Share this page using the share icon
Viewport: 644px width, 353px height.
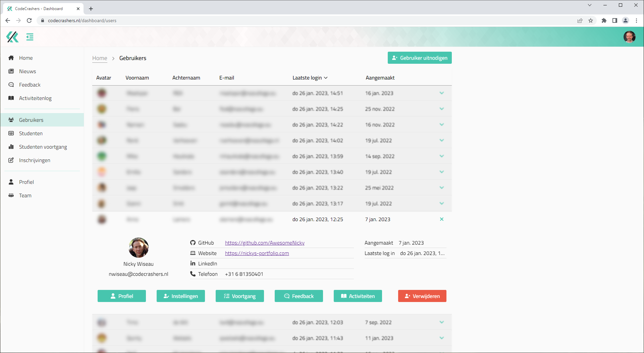(x=580, y=20)
